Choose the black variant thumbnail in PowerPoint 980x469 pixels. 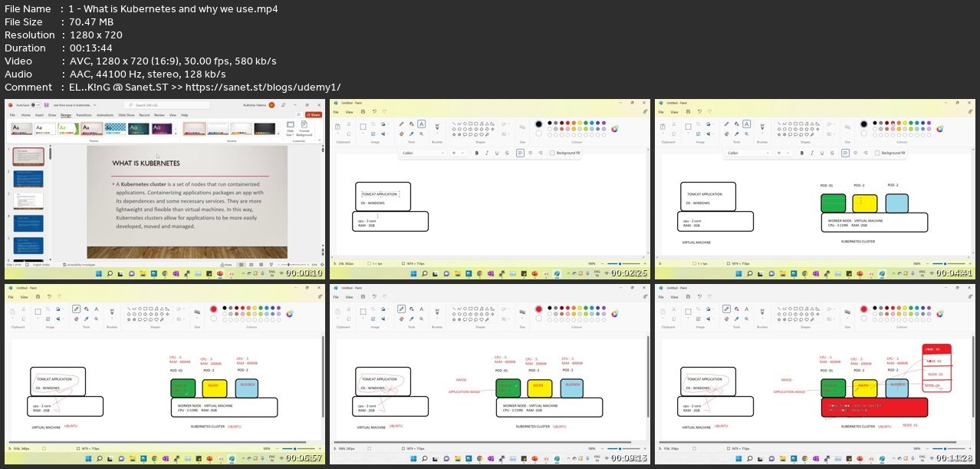coord(265,129)
